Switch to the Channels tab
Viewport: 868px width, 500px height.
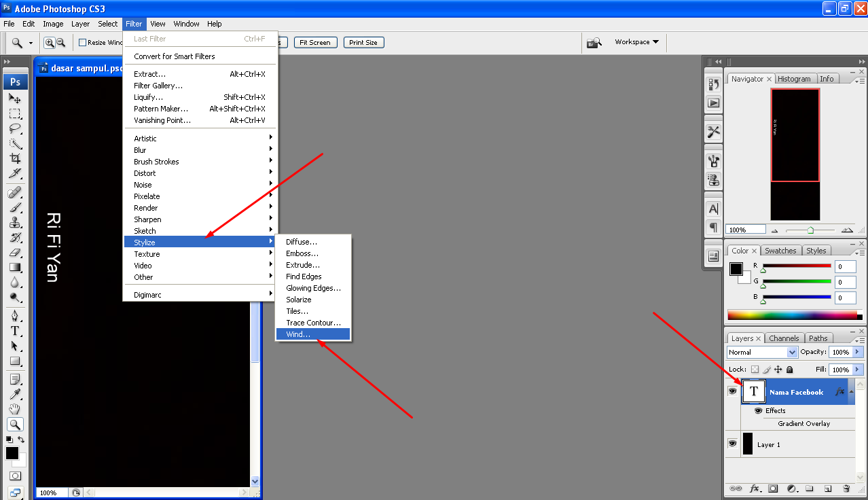pyautogui.click(x=784, y=338)
